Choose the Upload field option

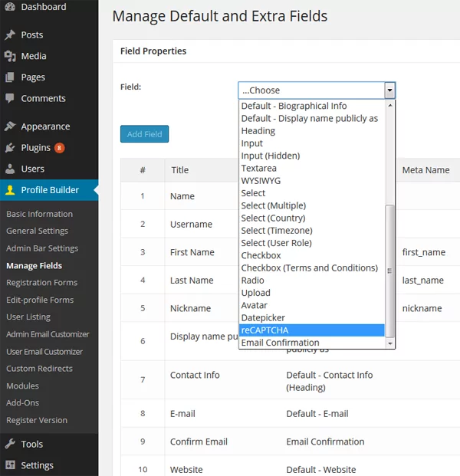pos(312,293)
